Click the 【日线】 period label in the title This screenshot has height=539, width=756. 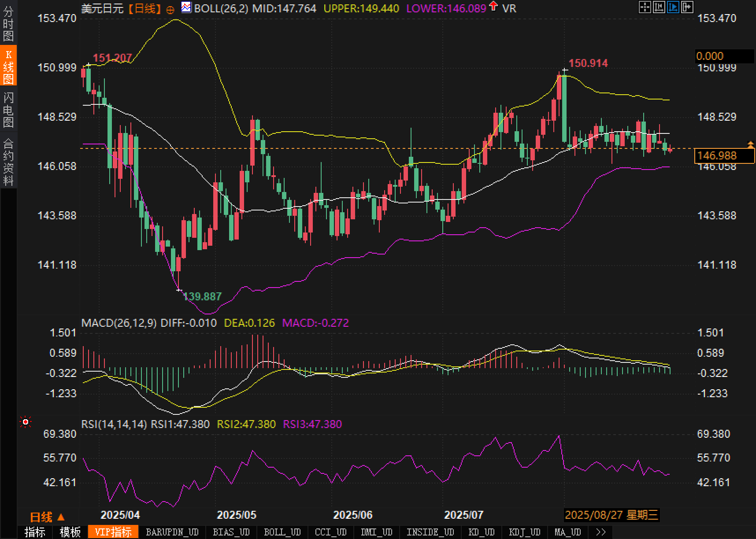pos(145,8)
